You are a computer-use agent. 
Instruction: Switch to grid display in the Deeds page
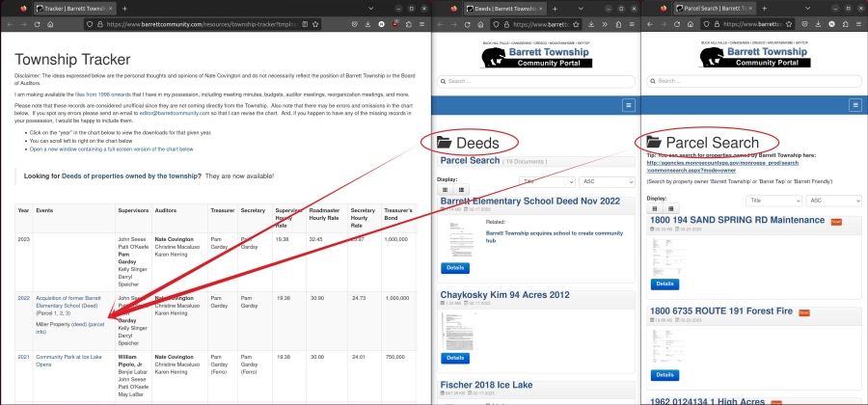pyautogui.click(x=445, y=190)
